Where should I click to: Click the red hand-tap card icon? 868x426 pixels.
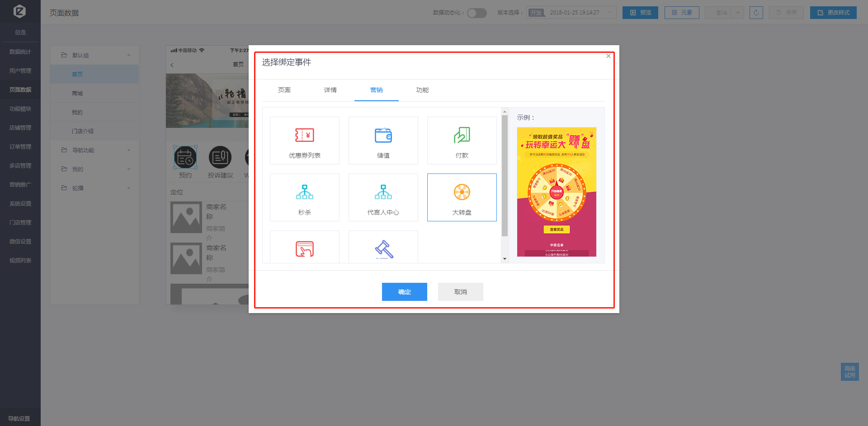tap(304, 249)
